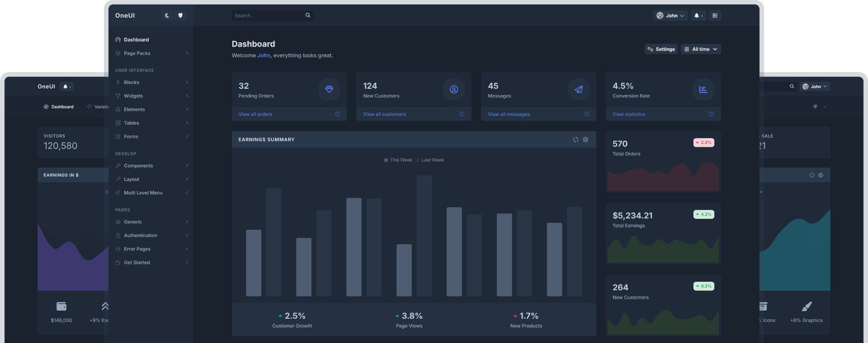Click the Settings button

(661, 49)
